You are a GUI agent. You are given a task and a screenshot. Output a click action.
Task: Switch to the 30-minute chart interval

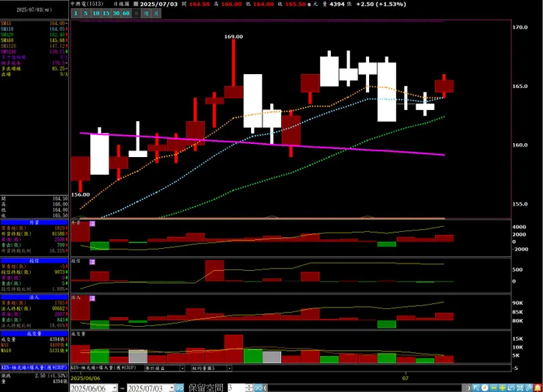[116, 13]
